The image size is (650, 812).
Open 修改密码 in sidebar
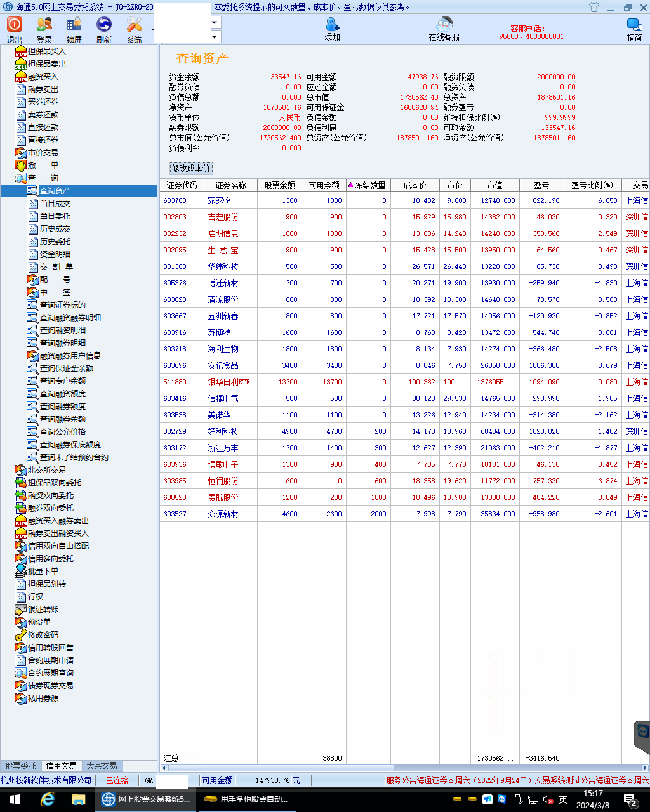point(43,634)
